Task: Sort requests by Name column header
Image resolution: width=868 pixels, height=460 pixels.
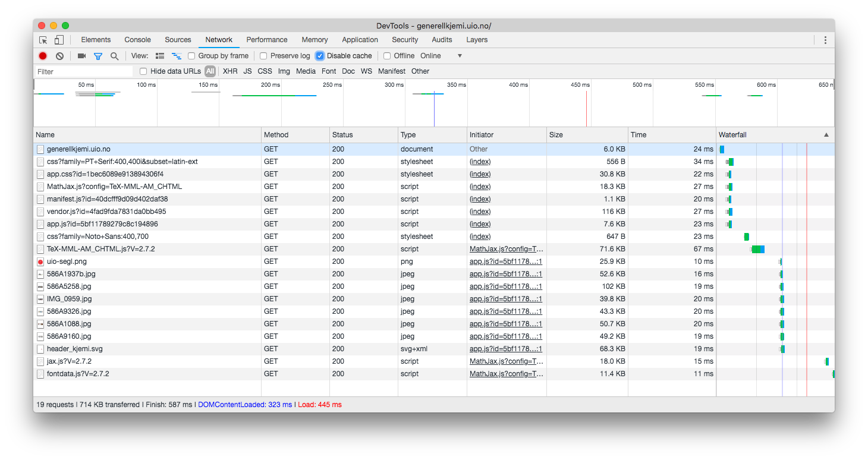Action: click(x=147, y=135)
